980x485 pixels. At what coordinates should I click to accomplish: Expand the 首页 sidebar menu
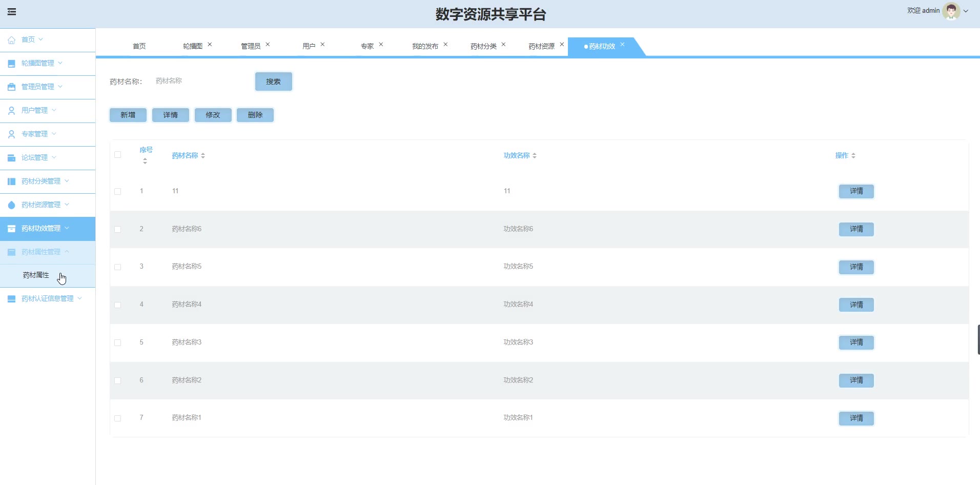[x=40, y=39]
